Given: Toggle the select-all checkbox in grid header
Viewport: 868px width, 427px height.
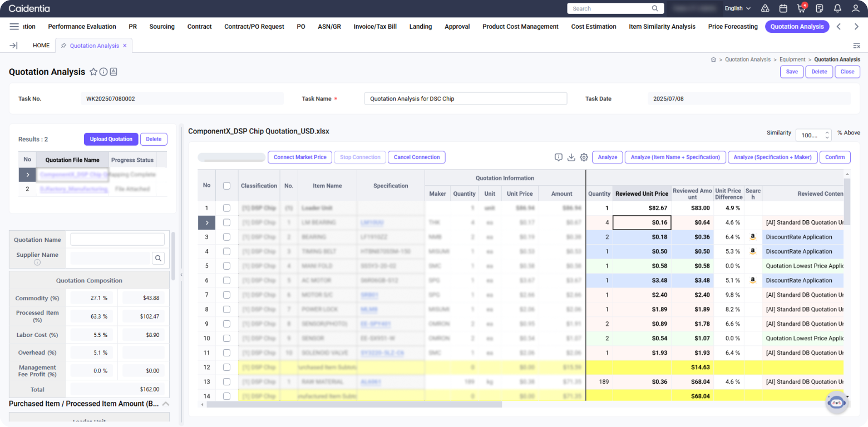Looking at the screenshot, I should point(226,186).
